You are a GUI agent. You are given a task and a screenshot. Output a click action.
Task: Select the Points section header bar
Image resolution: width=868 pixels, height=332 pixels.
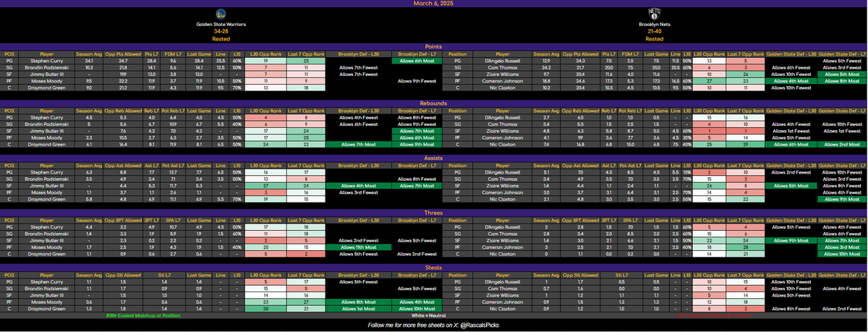[434, 47]
